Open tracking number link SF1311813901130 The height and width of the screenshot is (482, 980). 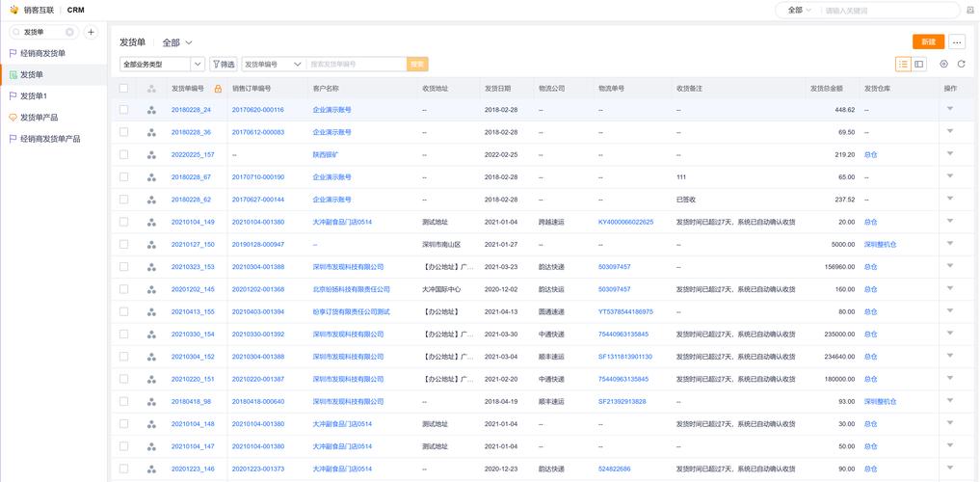tap(625, 357)
